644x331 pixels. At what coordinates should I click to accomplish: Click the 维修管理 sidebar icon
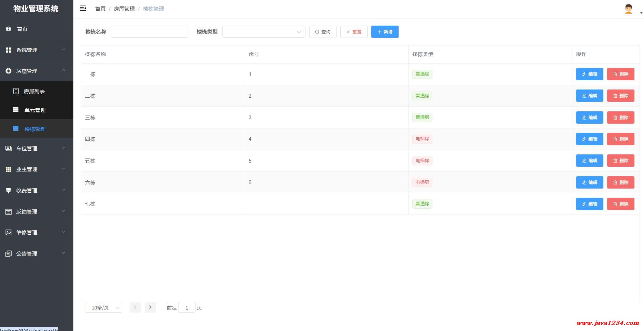pyautogui.click(x=9, y=232)
